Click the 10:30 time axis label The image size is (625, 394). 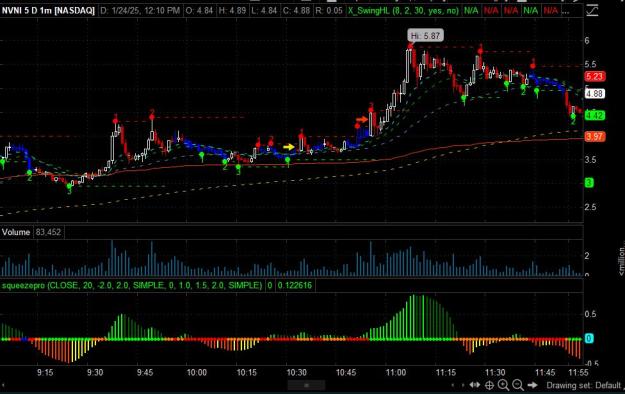(x=297, y=372)
